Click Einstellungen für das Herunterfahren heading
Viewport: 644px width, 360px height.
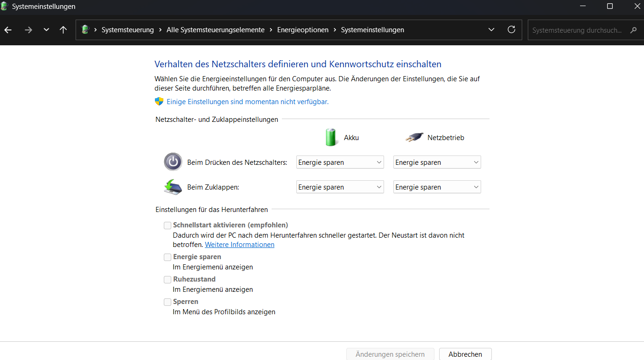[211, 210]
